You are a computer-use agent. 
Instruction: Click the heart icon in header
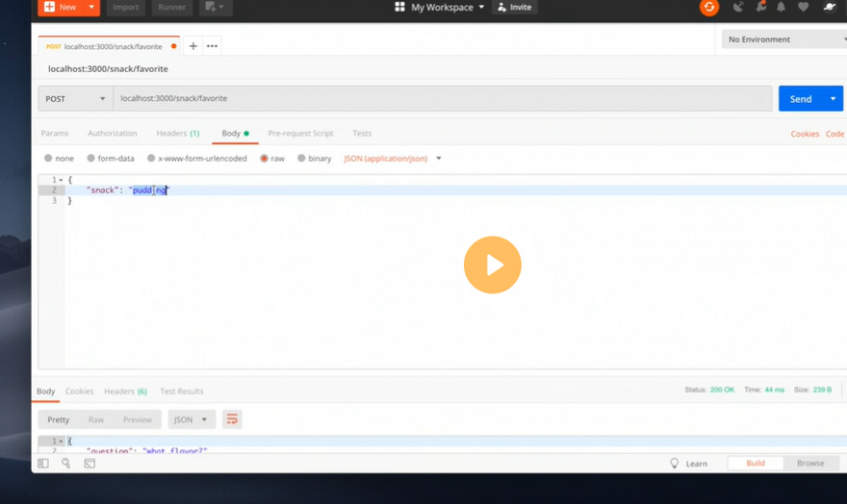click(803, 8)
